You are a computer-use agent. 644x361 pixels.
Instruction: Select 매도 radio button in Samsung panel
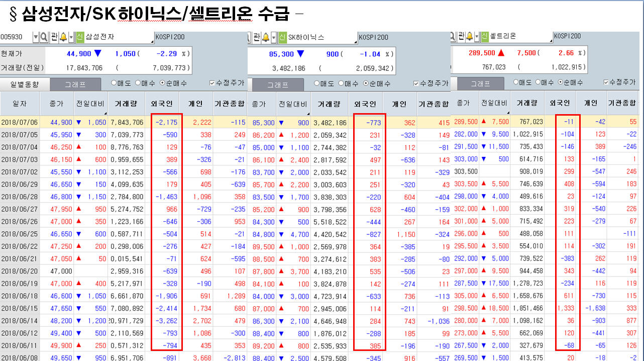click(114, 83)
